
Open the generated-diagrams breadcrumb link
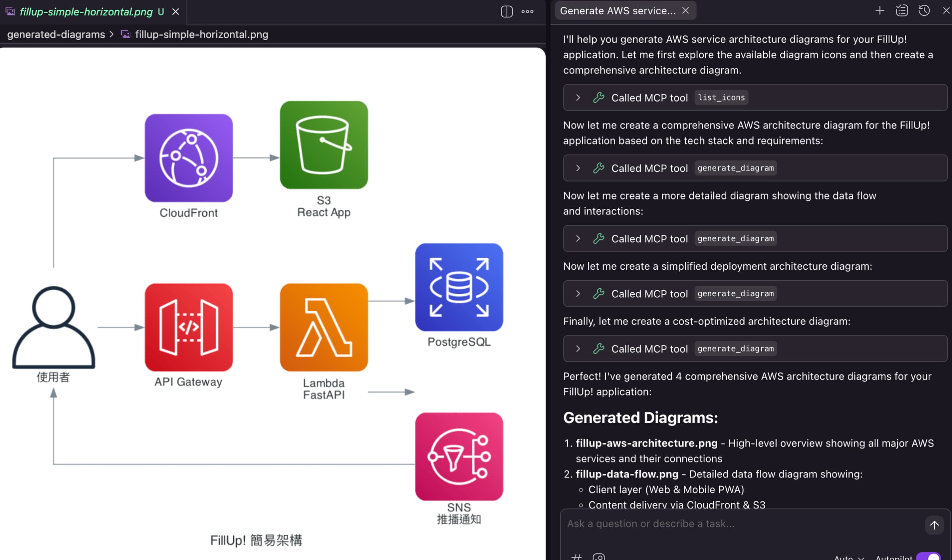tap(56, 35)
